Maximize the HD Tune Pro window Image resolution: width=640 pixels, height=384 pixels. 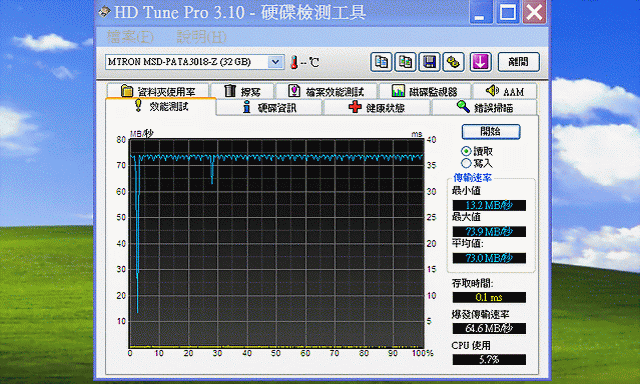(508, 12)
